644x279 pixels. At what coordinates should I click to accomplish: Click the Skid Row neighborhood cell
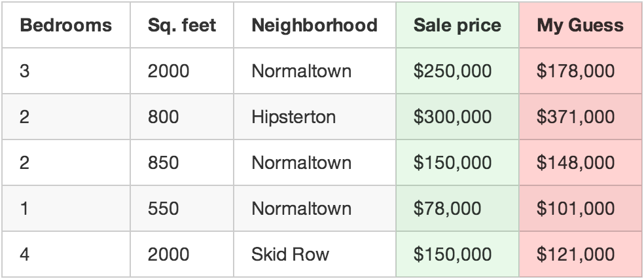290,254
